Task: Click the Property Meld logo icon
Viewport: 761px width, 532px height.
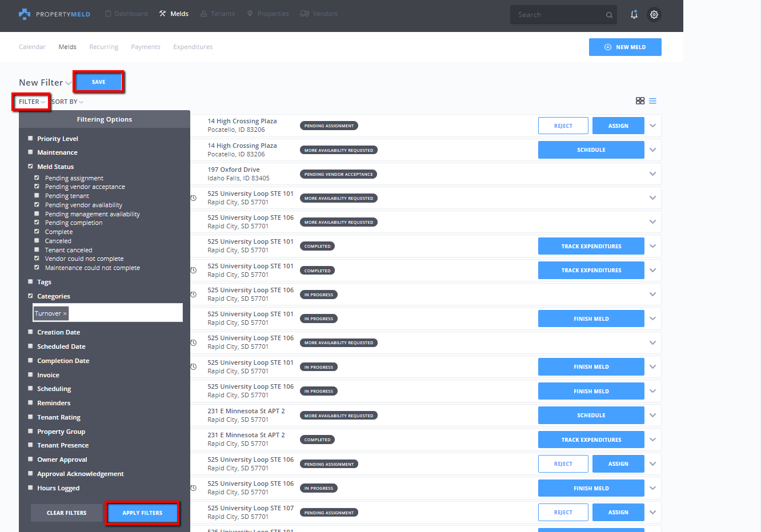Action: [25, 14]
